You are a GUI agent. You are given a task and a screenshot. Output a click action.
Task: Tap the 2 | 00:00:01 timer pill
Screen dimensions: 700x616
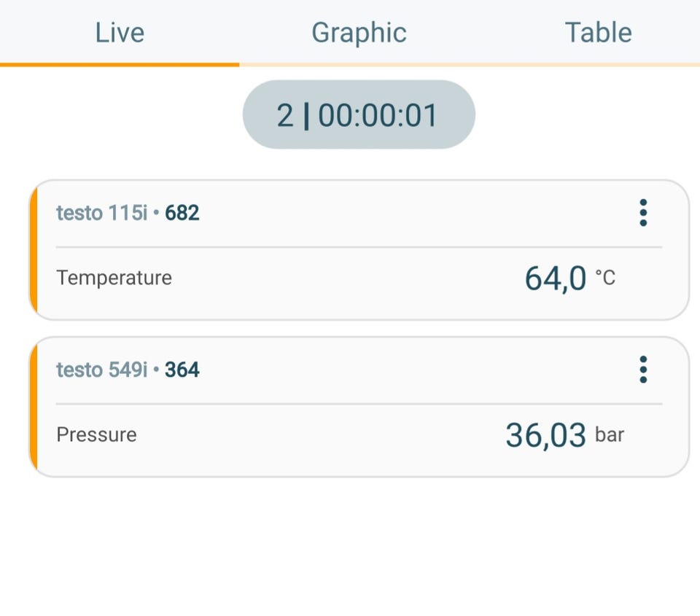click(x=359, y=114)
